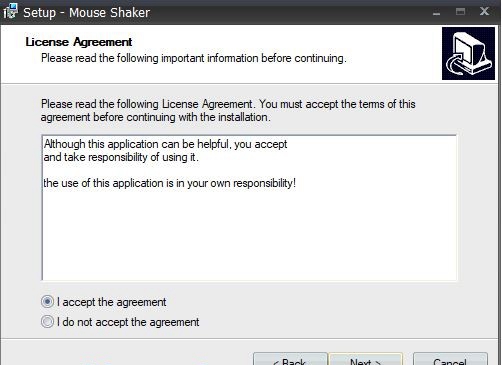The width and height of the screenshot is (502, 365).
Task: Close the Mouse Shaker setup window
Action: pyautogui.click(x=484, y=11)
